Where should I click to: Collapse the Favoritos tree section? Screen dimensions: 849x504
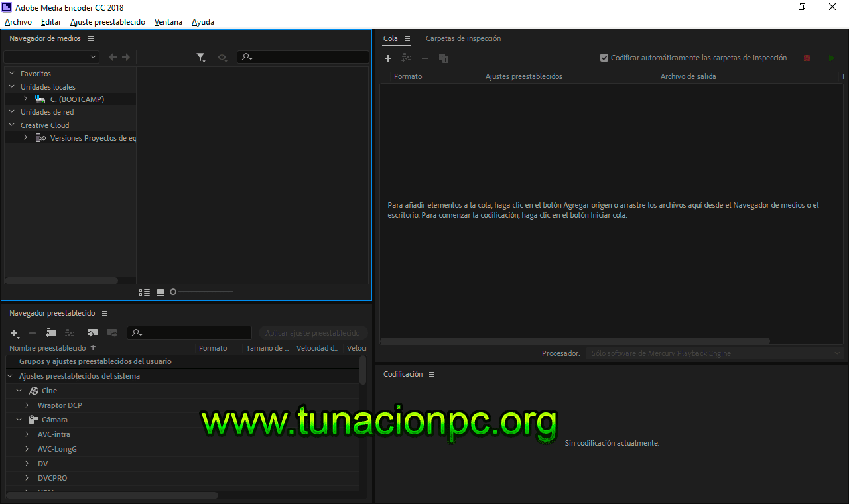click(x=12, y=74)
